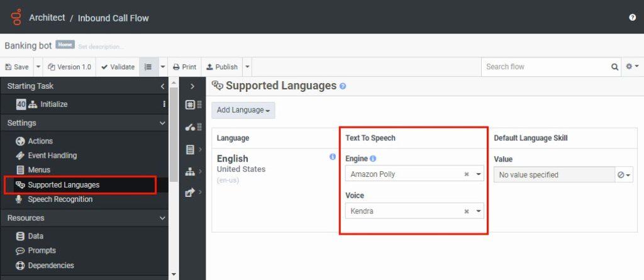The width and height of the screenshot is (644, 280).
Task: Click the help icon next to Supported Languages heading
Action: (343, 86)
